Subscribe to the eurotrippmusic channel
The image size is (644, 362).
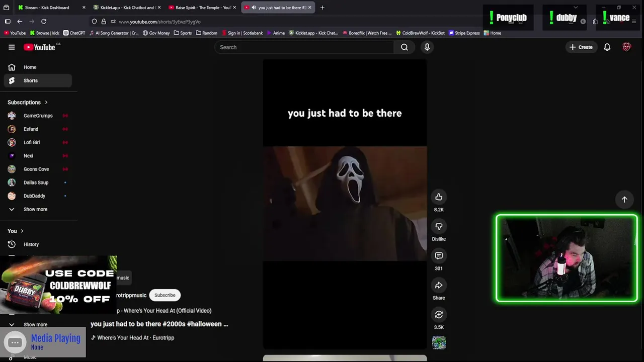(165, 295)
